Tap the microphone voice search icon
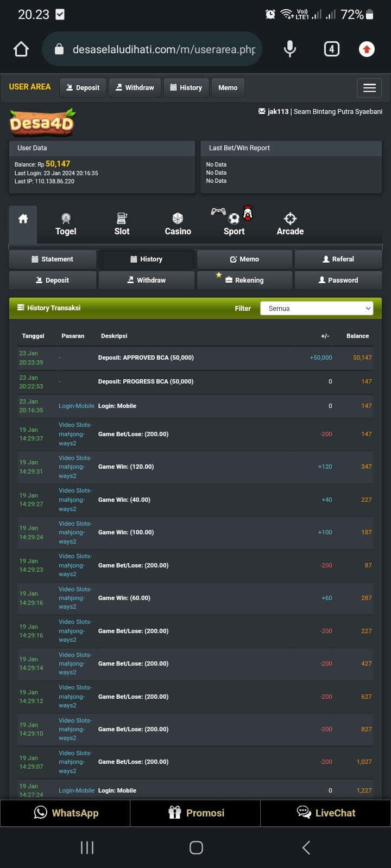 (x=290, y=49)
